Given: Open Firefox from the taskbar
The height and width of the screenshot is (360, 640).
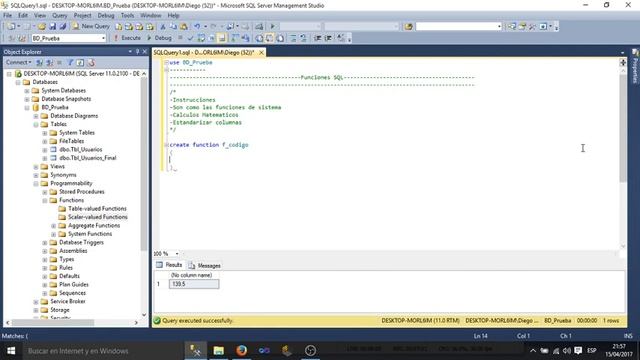Looking at the screenshot, I should pyautogui.click(x=242, y=351).
